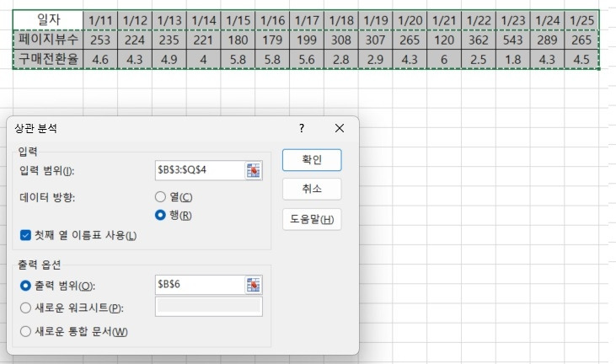Select the 1/25 date cell
Viewport: 616px width, 364px height.
(x=581, y=20)
